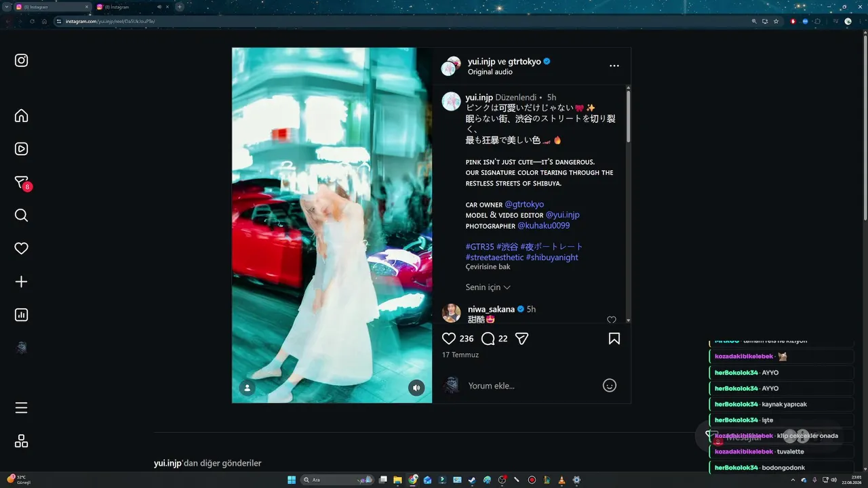Click the 'Original audio' link
Screen dimensions: 868x488
[490, 72]
